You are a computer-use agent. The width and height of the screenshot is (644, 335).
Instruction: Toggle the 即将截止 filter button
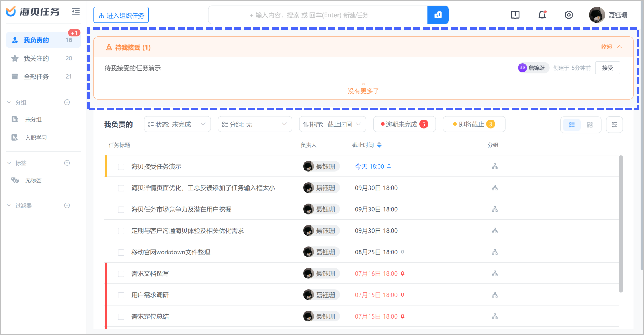pos(474,124)
